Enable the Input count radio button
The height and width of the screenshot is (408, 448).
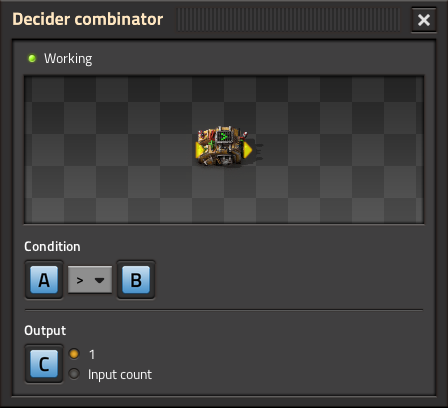[74, 374]
